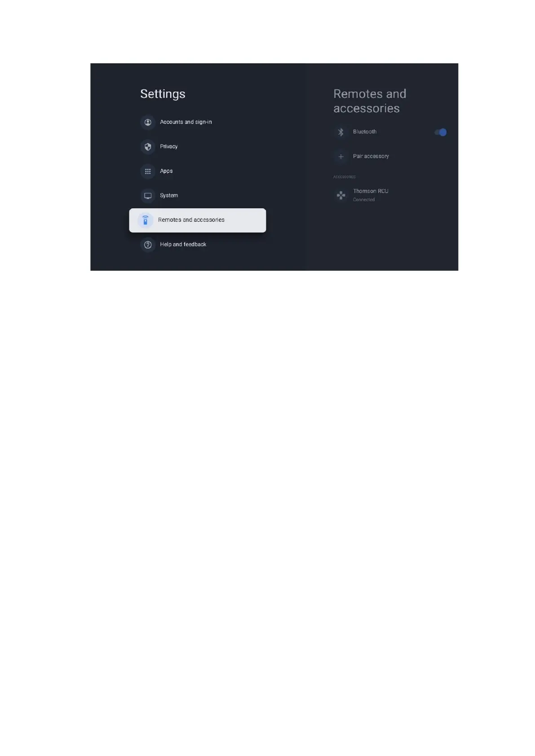The width and height of the screenshot is (535, 756).
Task: Open the Privacy menu entry
Action: click(169, 146)
